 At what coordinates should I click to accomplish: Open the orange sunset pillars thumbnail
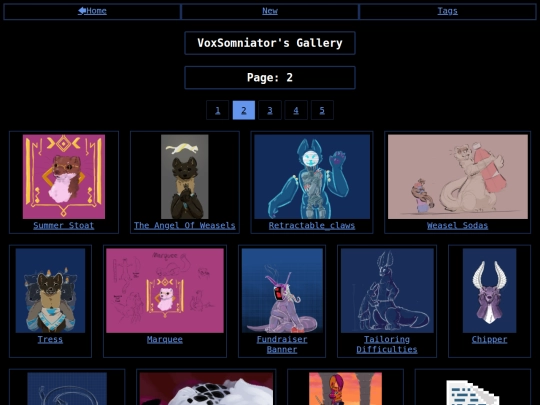pos(345,389)
